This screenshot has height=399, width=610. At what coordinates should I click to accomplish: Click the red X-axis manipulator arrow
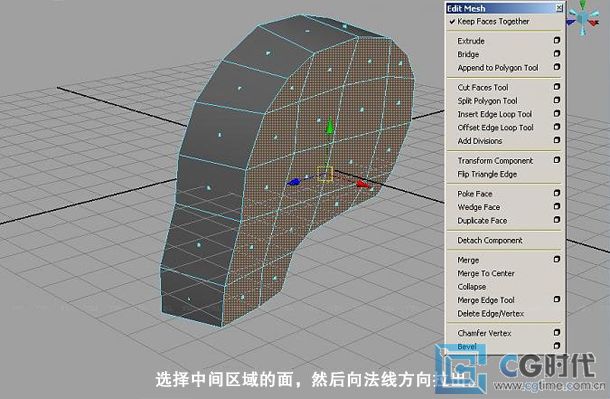pyautogui.click(x=363, y=184)
